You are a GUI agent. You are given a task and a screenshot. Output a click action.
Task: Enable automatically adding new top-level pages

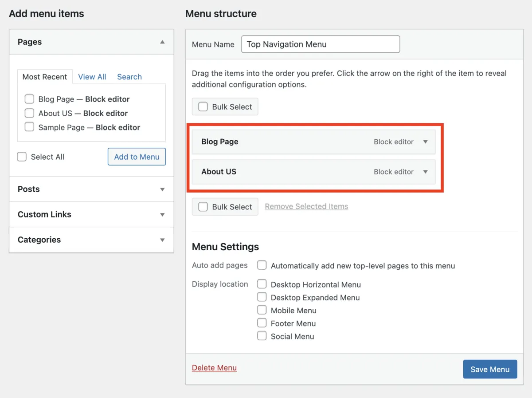point(262,265)
